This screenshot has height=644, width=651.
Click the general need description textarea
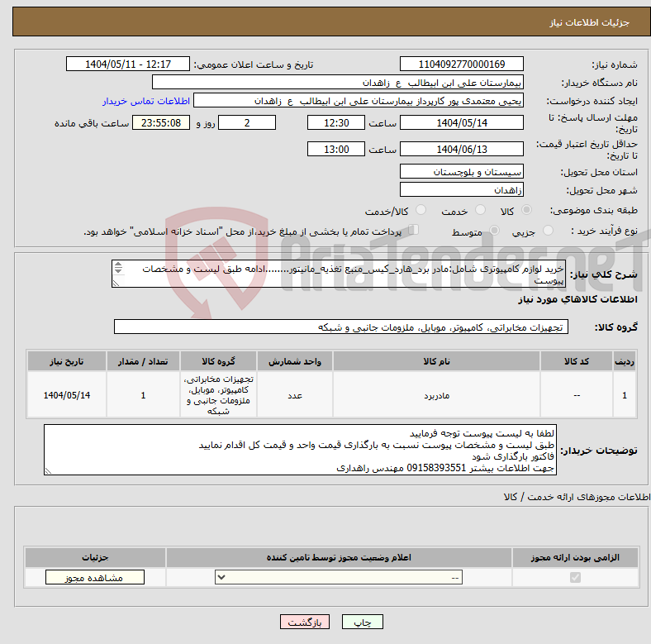pos(339,274)
